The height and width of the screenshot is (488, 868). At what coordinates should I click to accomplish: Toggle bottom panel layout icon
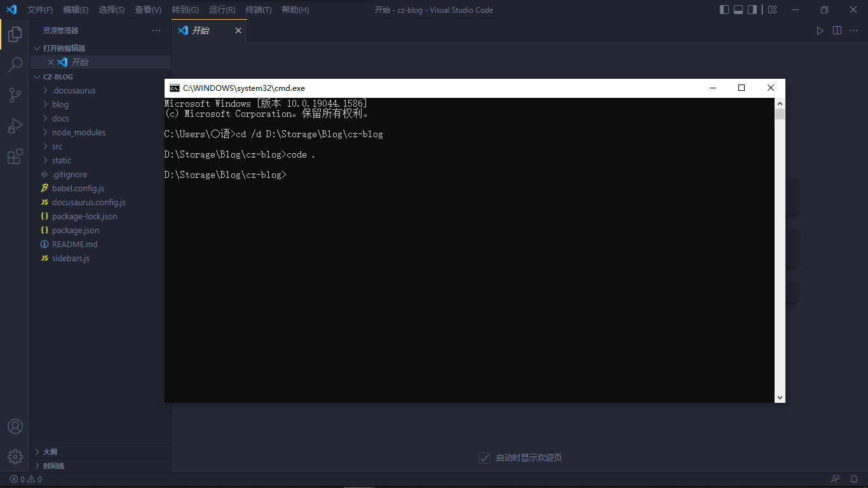pos(738,10)
